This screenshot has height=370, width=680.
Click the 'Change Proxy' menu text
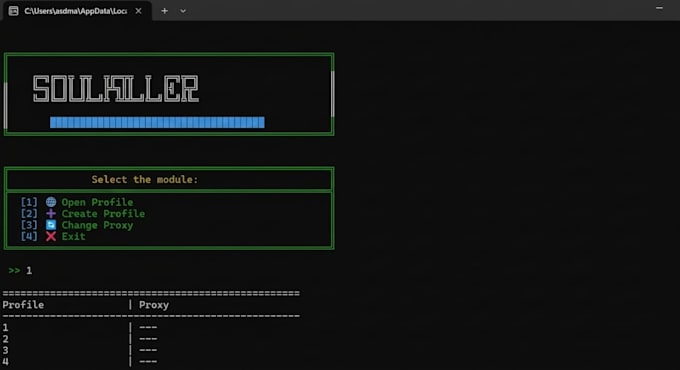[x=97, y=225]
